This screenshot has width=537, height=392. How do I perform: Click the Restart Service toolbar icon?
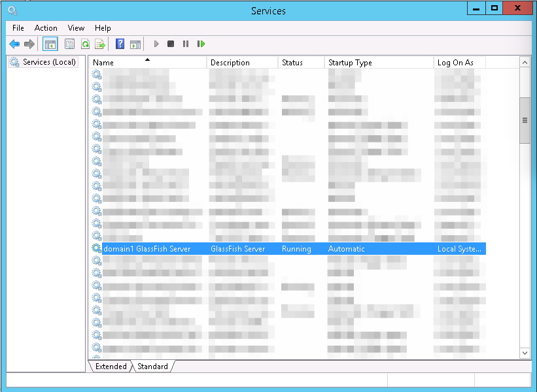pos(201,44)
